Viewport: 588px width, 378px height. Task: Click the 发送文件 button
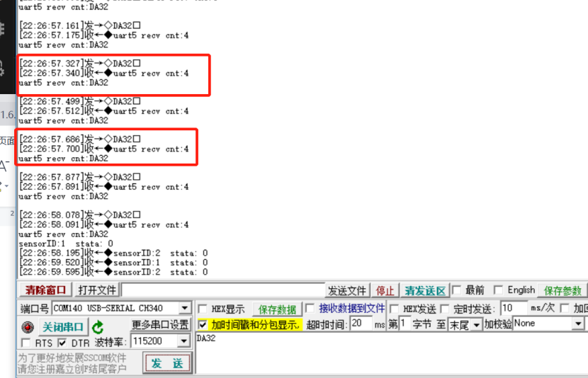tap(347, 291)
